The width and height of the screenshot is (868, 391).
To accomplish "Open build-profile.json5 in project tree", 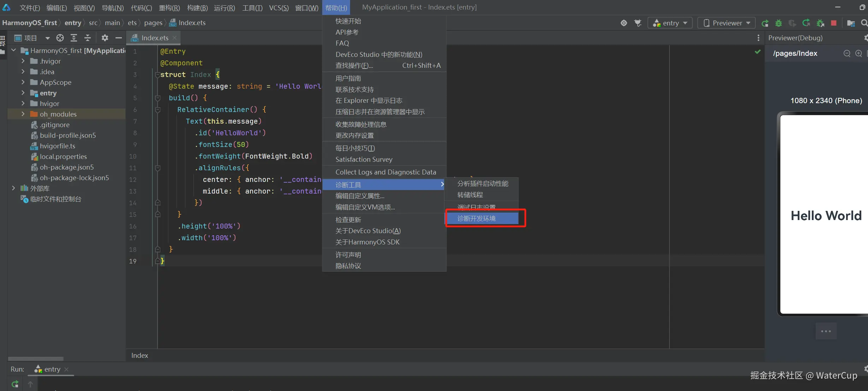I will (x=67, y=135).
